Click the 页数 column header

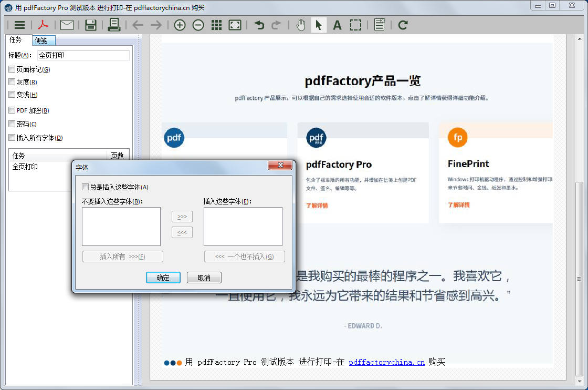(118, 156)
